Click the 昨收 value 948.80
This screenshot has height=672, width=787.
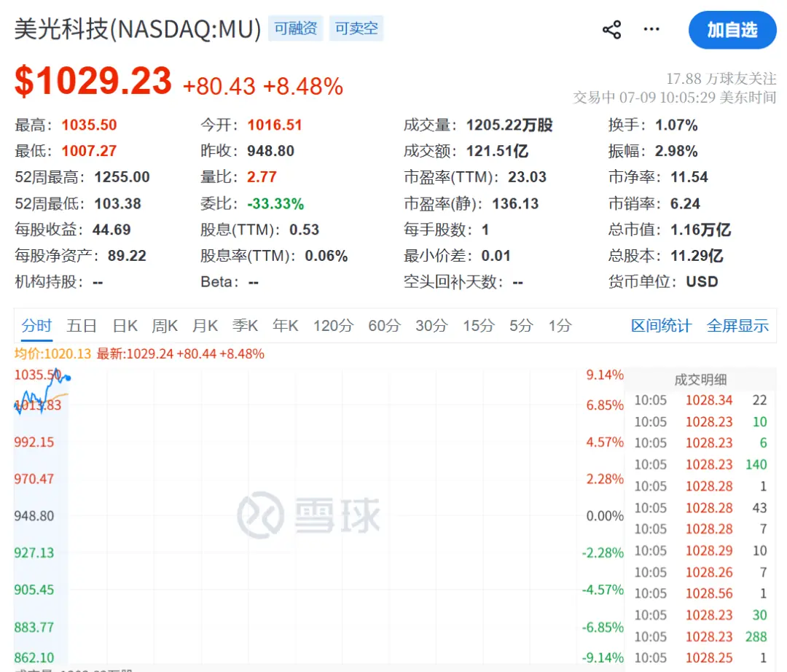[270, 151]
